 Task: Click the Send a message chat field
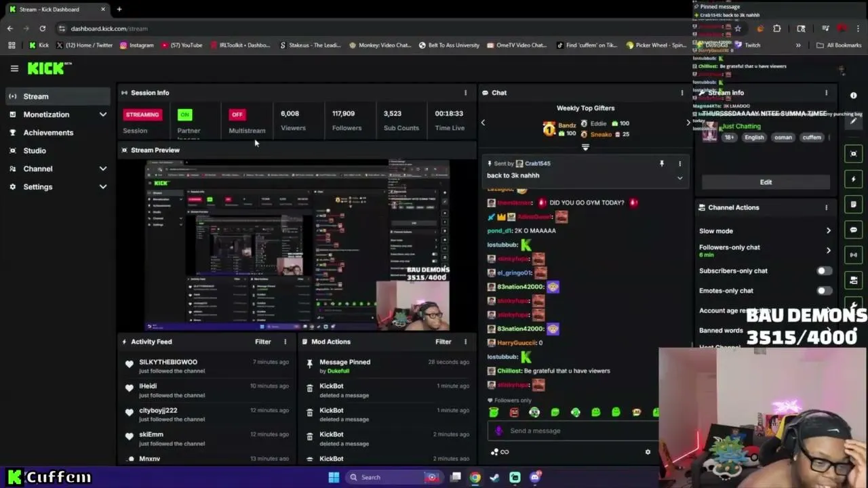point(573,431)
